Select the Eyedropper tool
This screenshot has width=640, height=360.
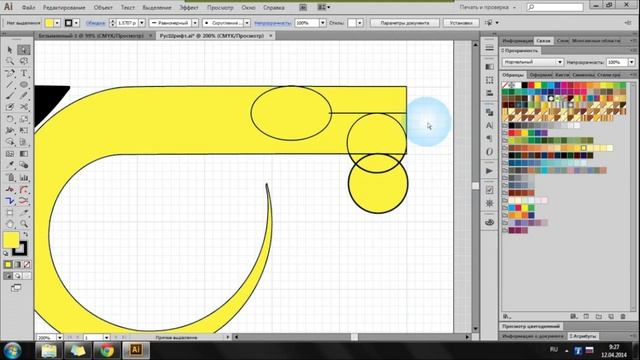click(x=10, y=165)
